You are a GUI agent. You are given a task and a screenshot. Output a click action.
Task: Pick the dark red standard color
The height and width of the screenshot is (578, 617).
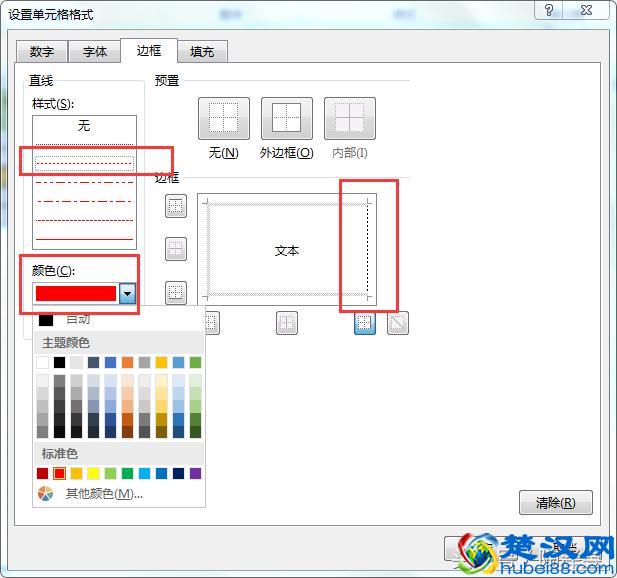42,473
